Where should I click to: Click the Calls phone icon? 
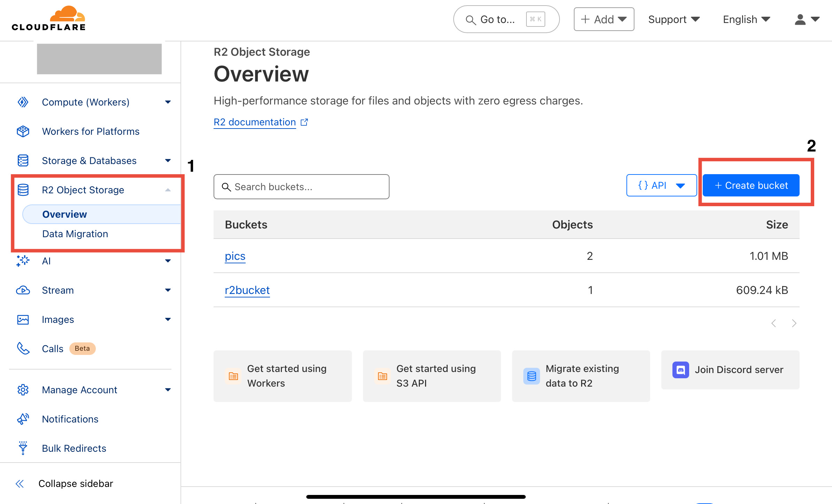pyautogui.click(x=23, y=349)
